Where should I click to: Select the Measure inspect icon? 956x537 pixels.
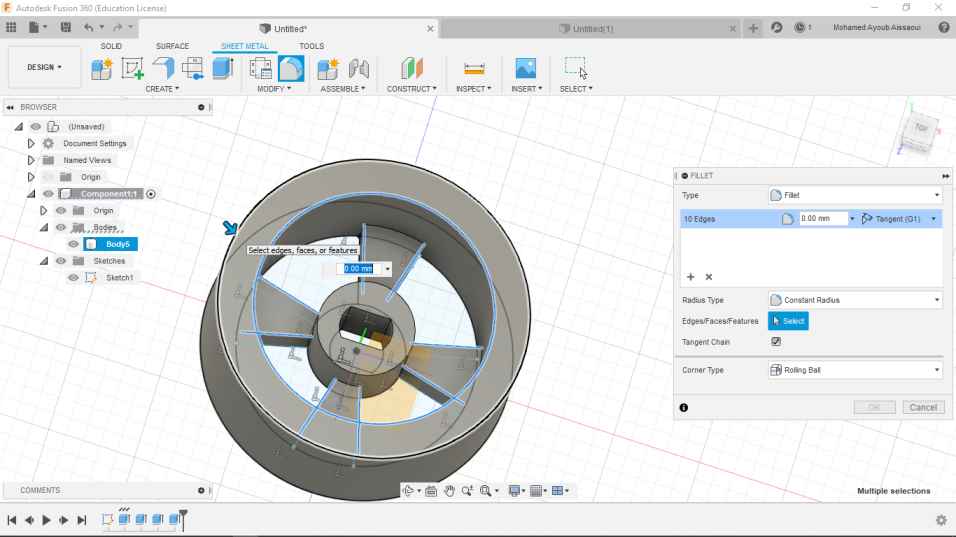474,68
